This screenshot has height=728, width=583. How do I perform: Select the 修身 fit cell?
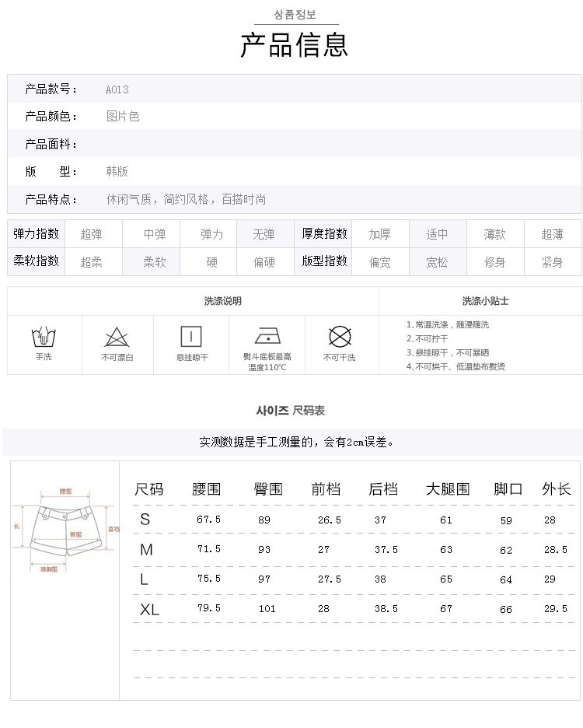point(495,262)
